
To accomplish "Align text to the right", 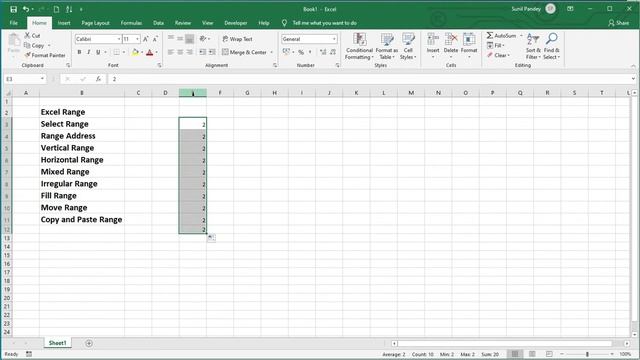I will coord(189,52).
